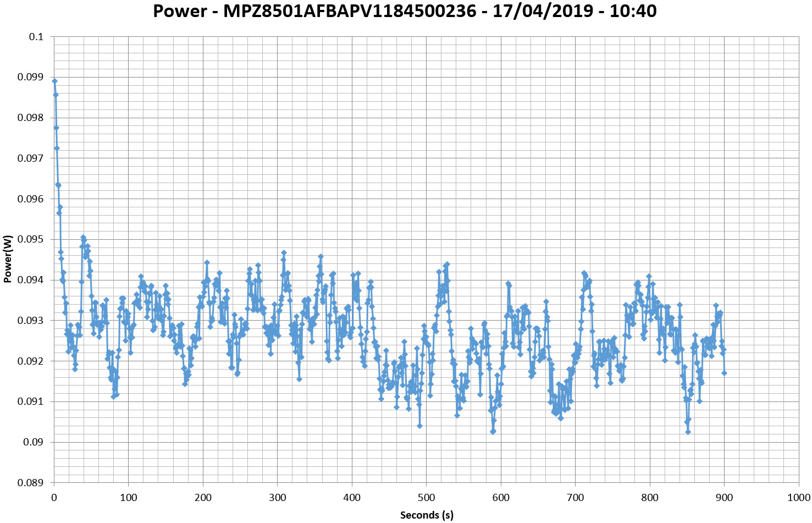
Task: Click the 700 x-axis tick label
Action: click(x=575, y=498)
